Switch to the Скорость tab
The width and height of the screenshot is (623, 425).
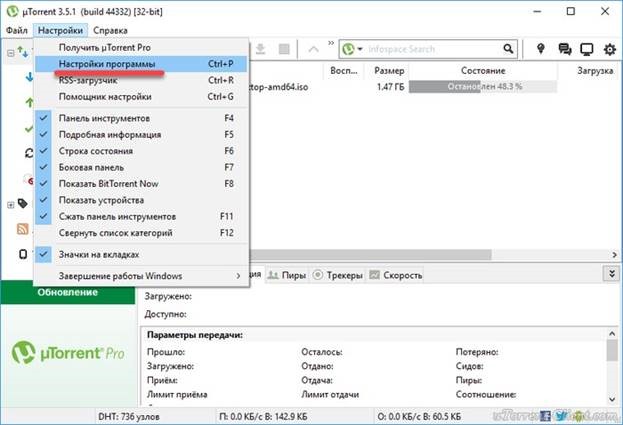395,275
